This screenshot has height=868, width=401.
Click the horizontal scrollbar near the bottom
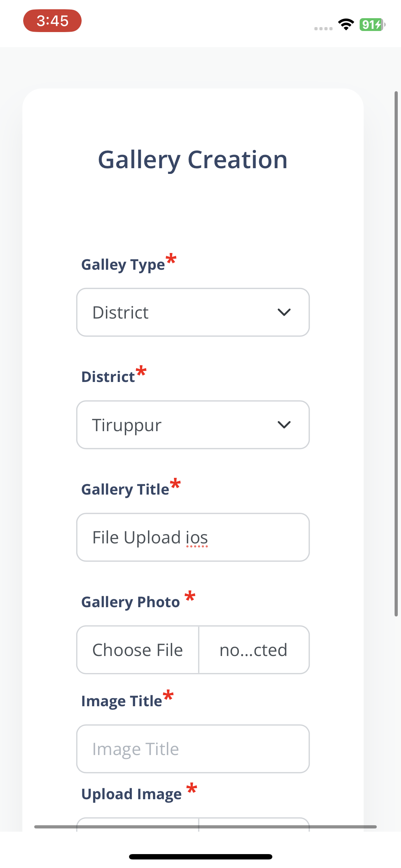tap(205, 827)
